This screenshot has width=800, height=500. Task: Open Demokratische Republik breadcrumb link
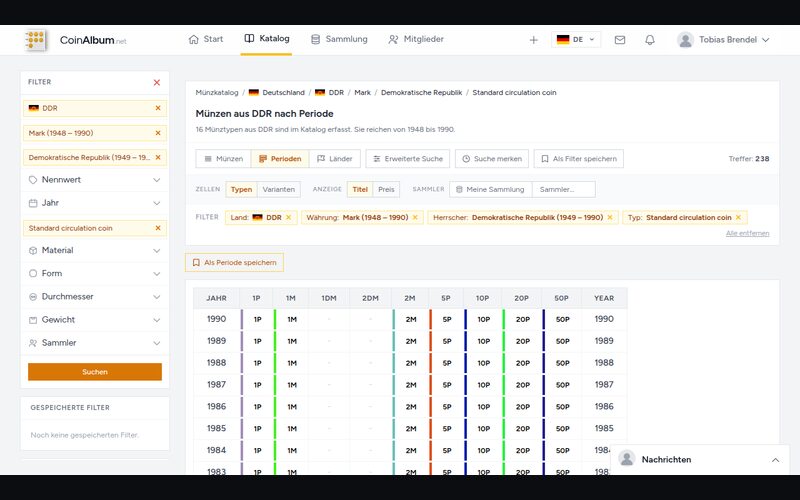421,92
